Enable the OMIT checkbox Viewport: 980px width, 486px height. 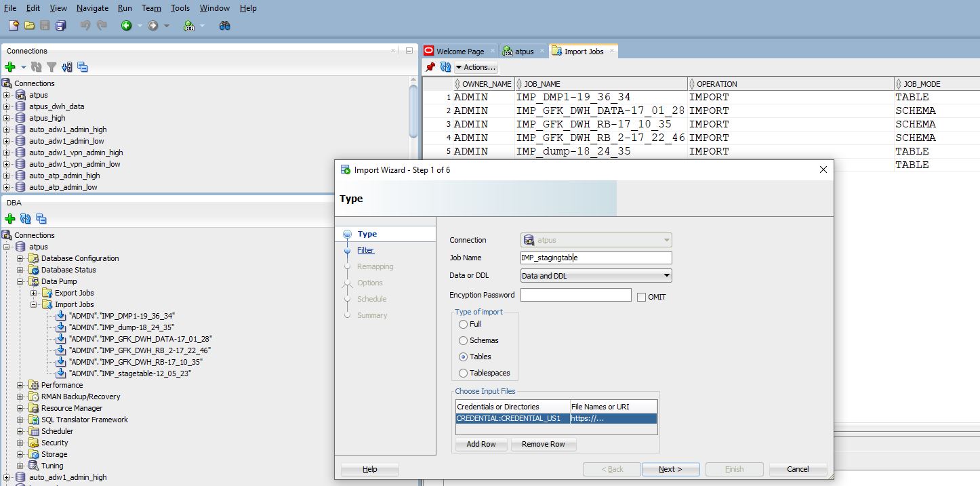click(x=641, y=297)
